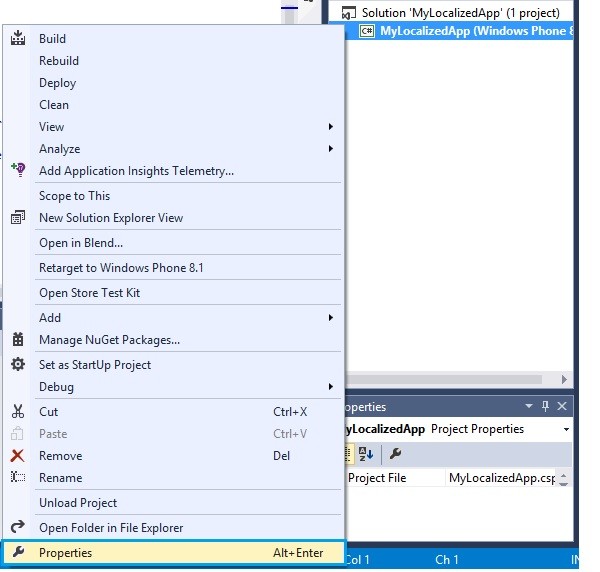Click Col 1 in the status bar

point(357,559)
